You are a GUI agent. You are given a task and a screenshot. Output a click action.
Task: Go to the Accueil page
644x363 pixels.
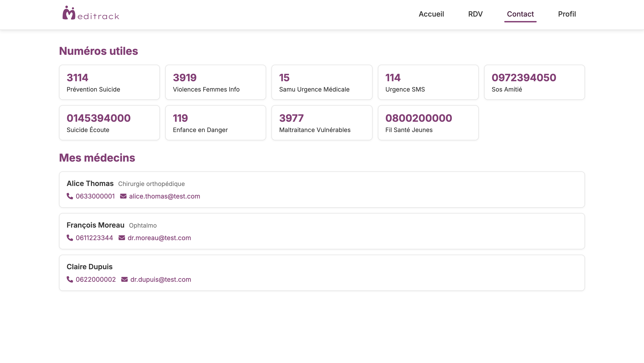click(x=431, y=14)
